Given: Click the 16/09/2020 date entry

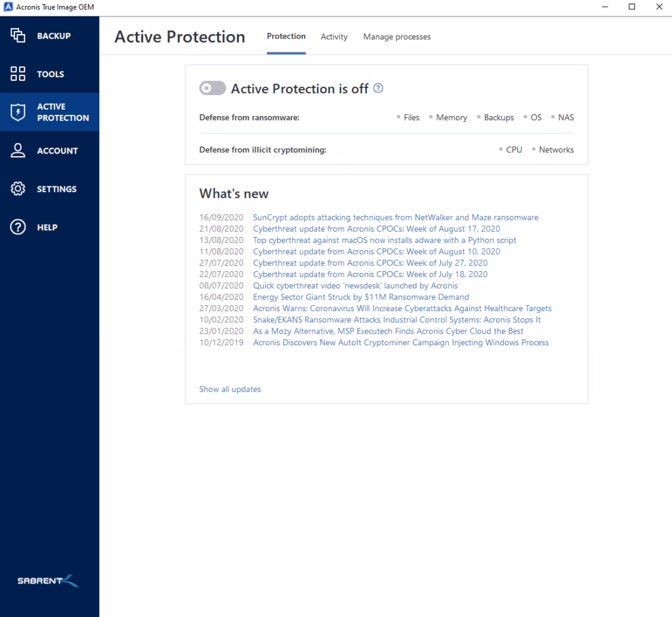Looking at the screenshot, I should (221, 217).
